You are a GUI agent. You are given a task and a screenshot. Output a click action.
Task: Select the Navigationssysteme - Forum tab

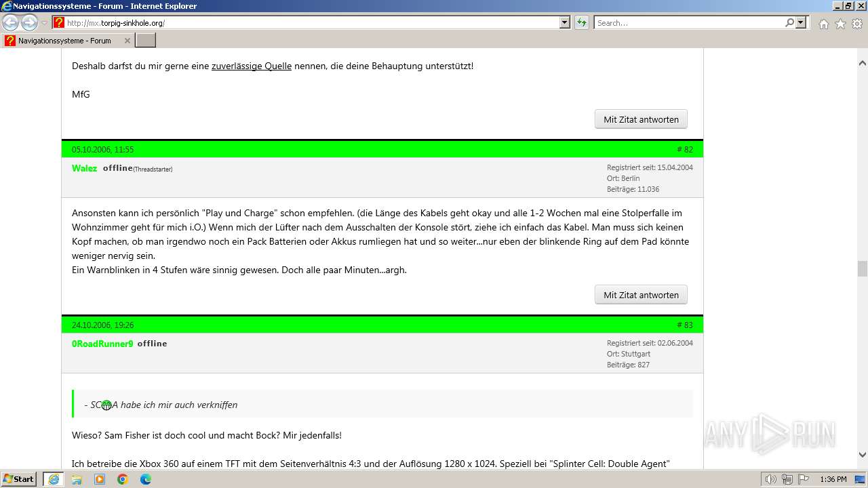(68, 41)
